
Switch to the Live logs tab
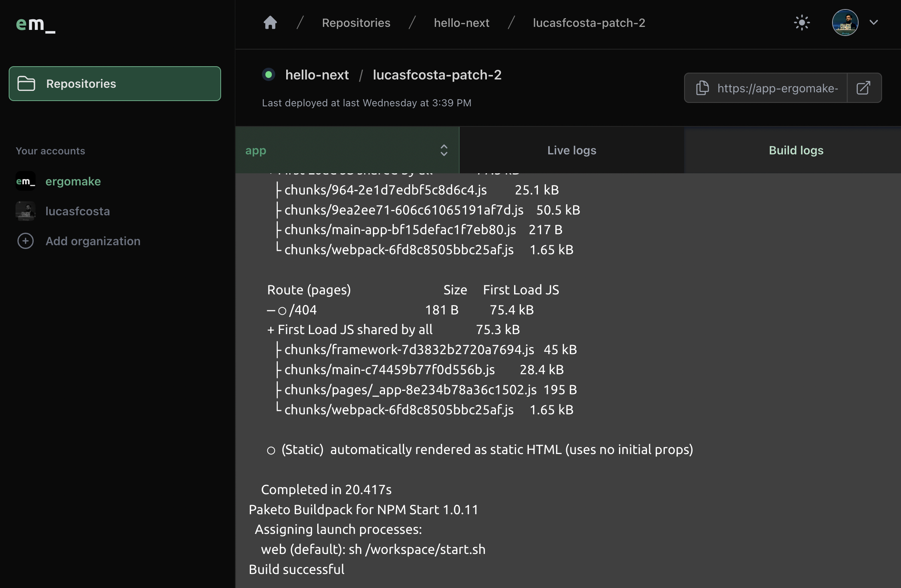(572, 150)
